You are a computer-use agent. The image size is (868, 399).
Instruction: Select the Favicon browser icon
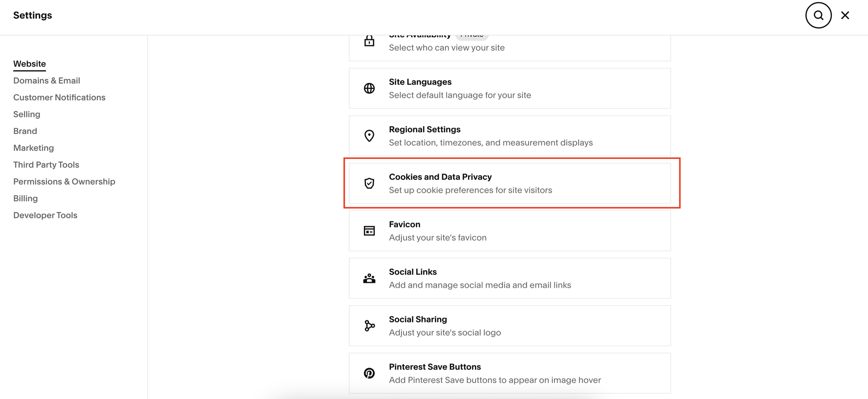369,231
